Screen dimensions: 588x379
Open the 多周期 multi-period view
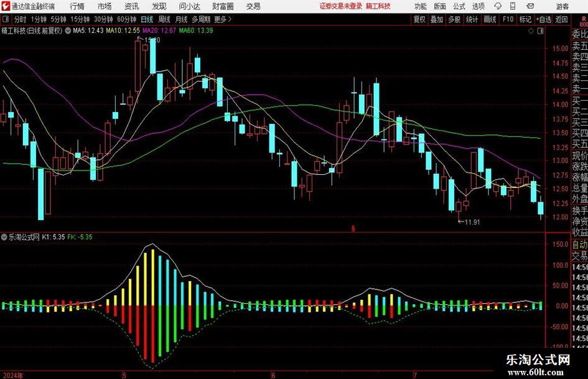click(x=201, y=19)
